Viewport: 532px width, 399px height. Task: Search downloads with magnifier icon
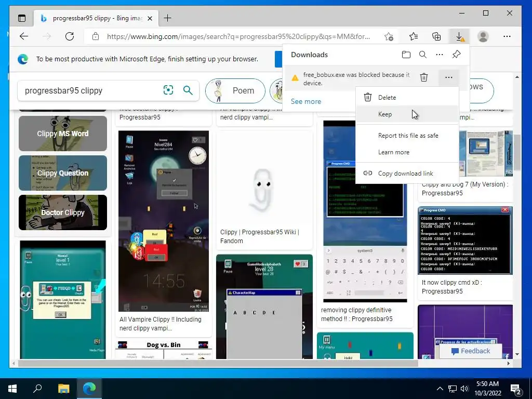coord(423,55)
